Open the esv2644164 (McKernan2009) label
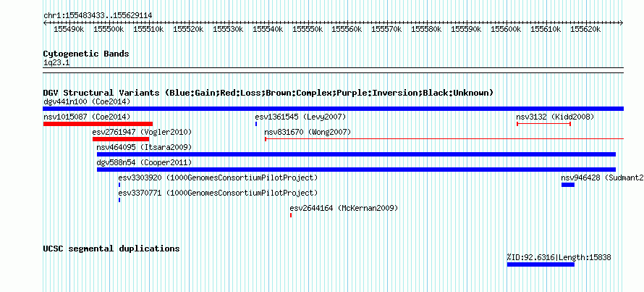Image resolution: width=644 pixels, height=292 pixels. (x=344, y=208)
